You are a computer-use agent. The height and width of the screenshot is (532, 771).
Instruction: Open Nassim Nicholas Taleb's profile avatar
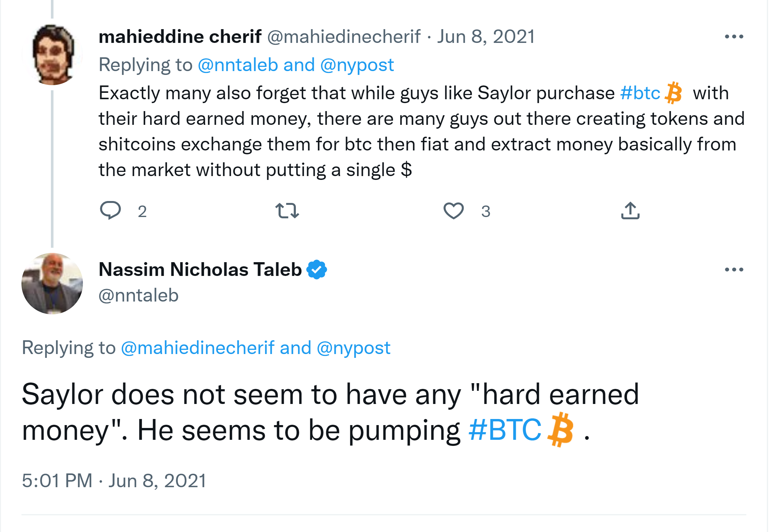[52, 284]
